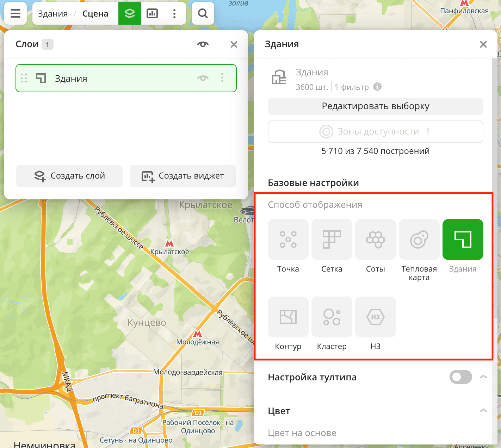Open the search magnifier button
This screenshot has width=501, height=448.
point(203,14)
